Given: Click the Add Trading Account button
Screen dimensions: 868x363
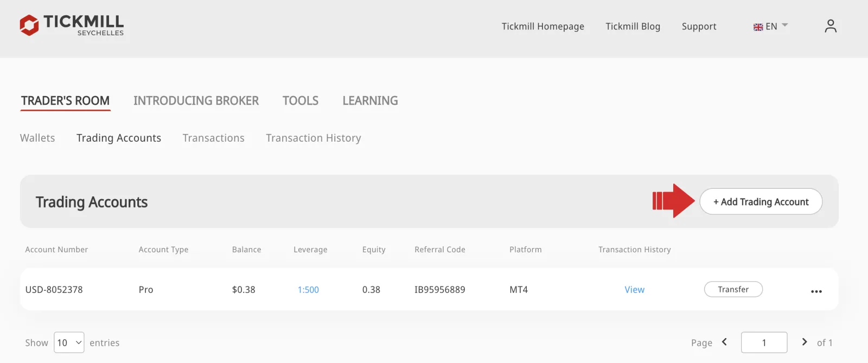Looking at the screenshot, I should click(x=761, y=202).
